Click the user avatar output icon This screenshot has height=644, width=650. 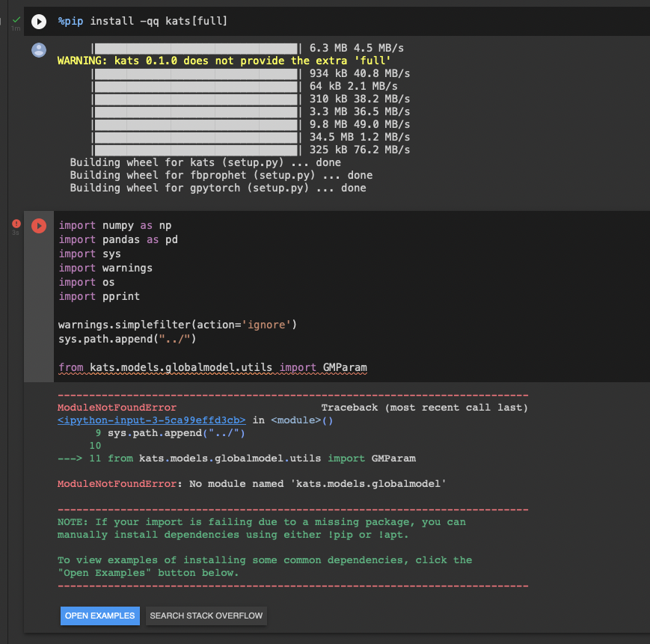(39, 50)
